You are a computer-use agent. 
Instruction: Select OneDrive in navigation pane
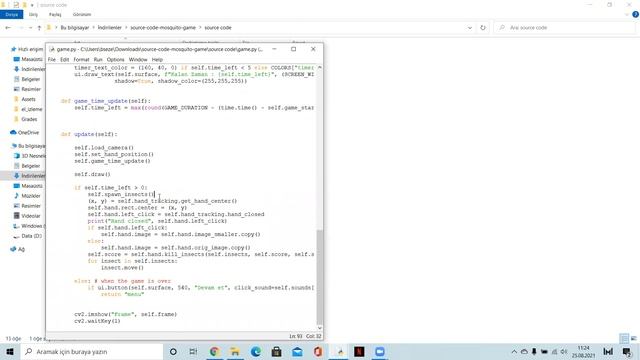[x=24, y=133]
